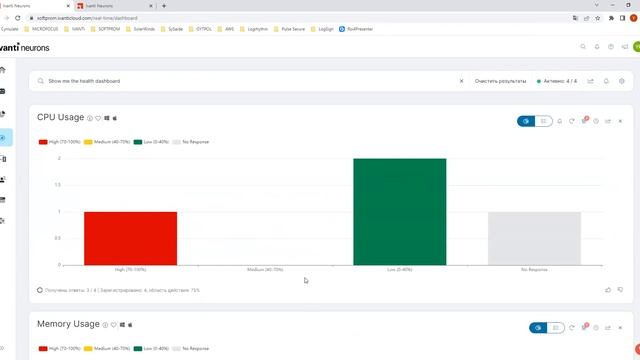Toggle High (70-100%) legend in Memory Usage
The height and width of the screenshot is (360, 640).
pos(60,349)
